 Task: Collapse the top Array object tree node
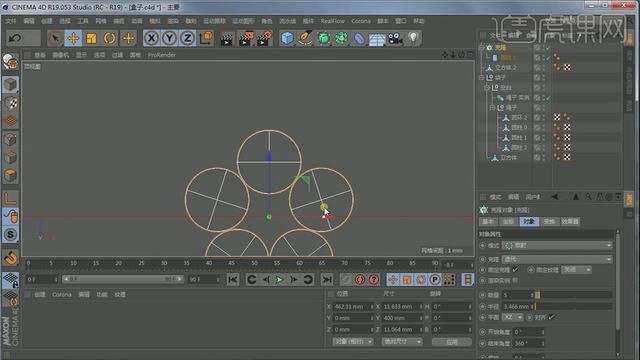click(x=482, y=47)
